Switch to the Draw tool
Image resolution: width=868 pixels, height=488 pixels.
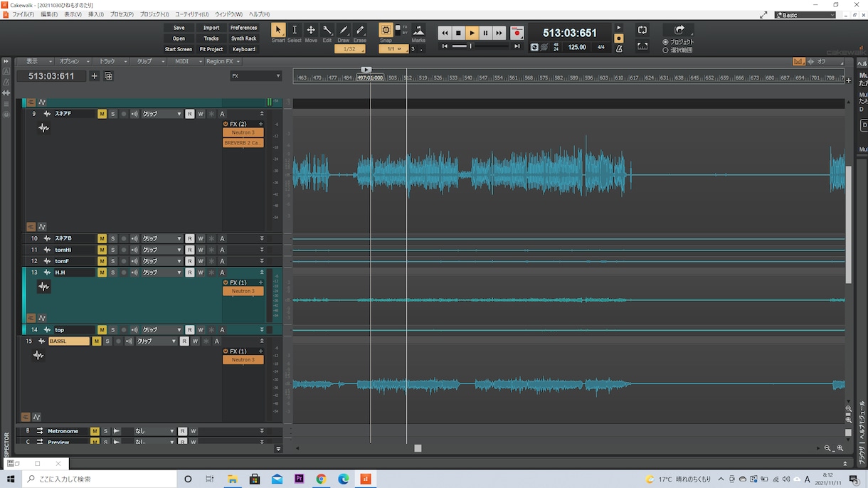344,30
